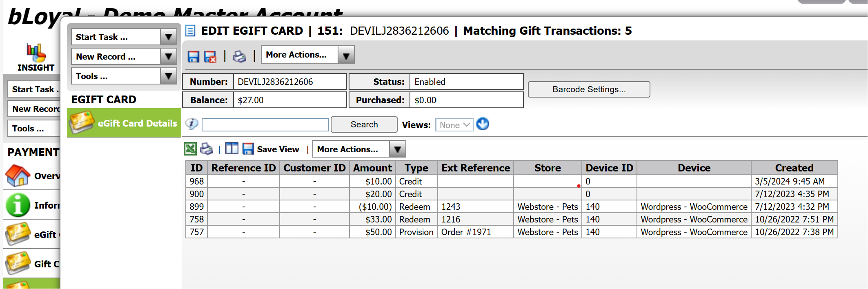This screenshot has height=289, width=868.
Task: Expand the New Record dropdown
Action: point(168,57)
